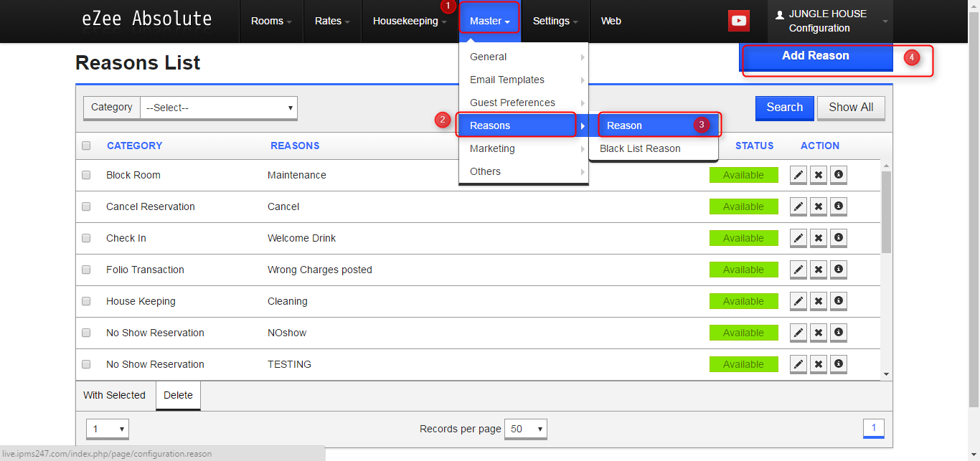Image resolution: width=980 pixels, height=461 pixels.
Task: Open the YouTube channel icon
Action: [x=738, y=21]
